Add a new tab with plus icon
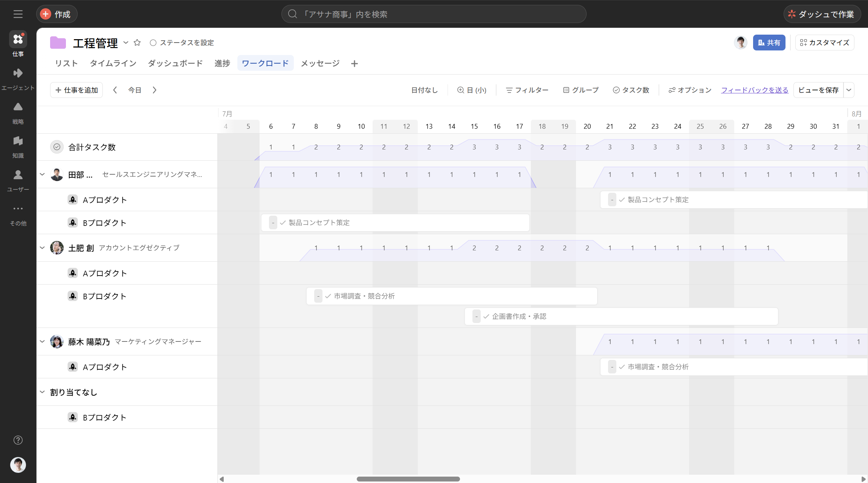 point(355,64)
